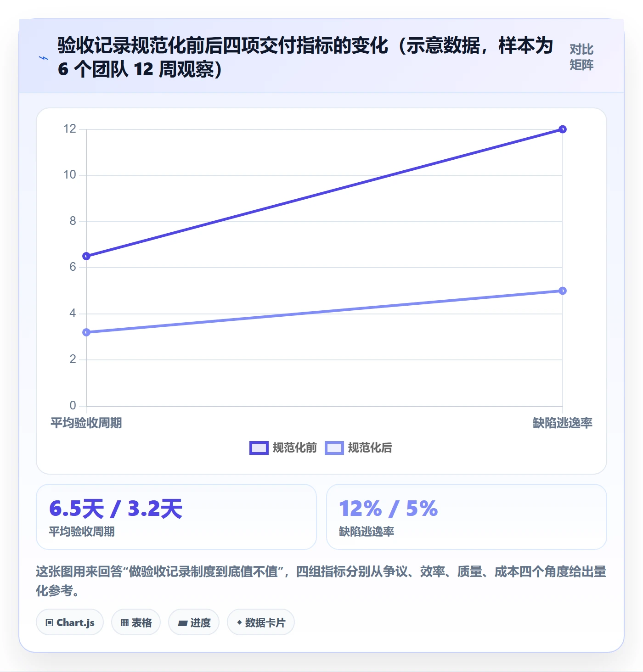The image size is (643, 672).
Task: Select the 规范化前 data point at 平均验收周期
Action: pyautogui.click(x=86, y=256)
